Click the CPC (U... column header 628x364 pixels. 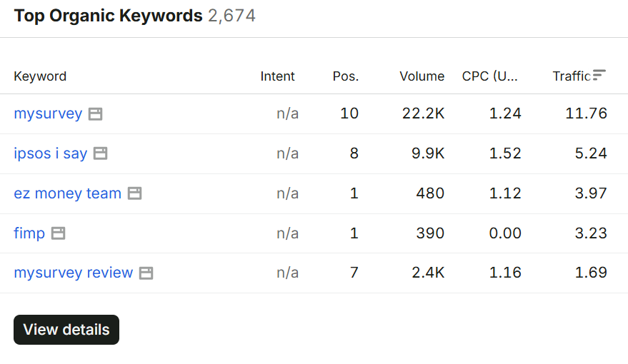click(x=490, y=76)
